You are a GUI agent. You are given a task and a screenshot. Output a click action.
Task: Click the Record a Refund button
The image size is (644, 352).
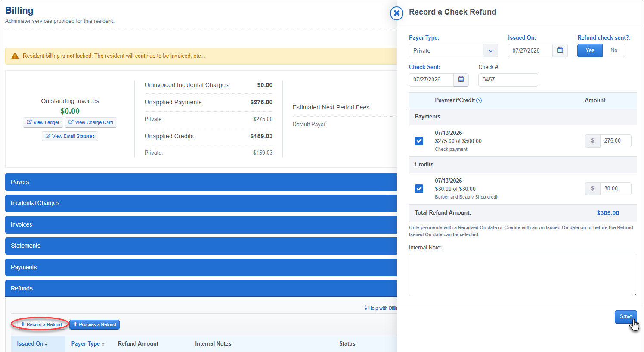(x=41, y=324)
